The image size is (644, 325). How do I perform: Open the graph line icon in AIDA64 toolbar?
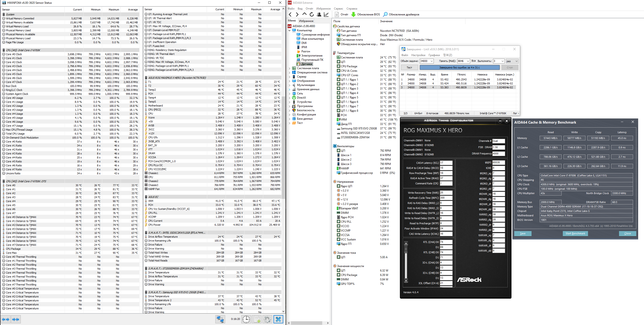pyautogui.click(x=326, y=14)
